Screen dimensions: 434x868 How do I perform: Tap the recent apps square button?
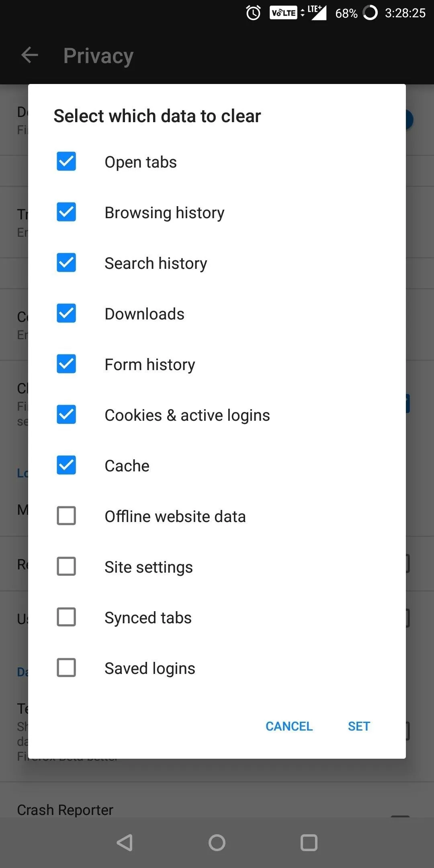(x=309, y=843)
